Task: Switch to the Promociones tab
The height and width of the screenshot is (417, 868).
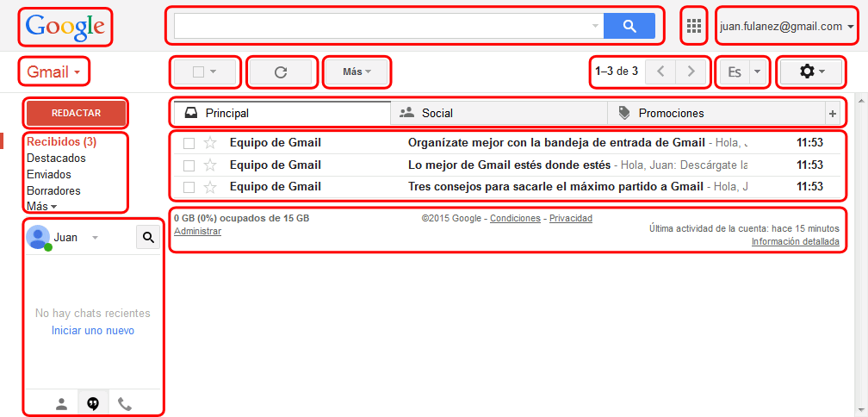Action: pos(716,114)
